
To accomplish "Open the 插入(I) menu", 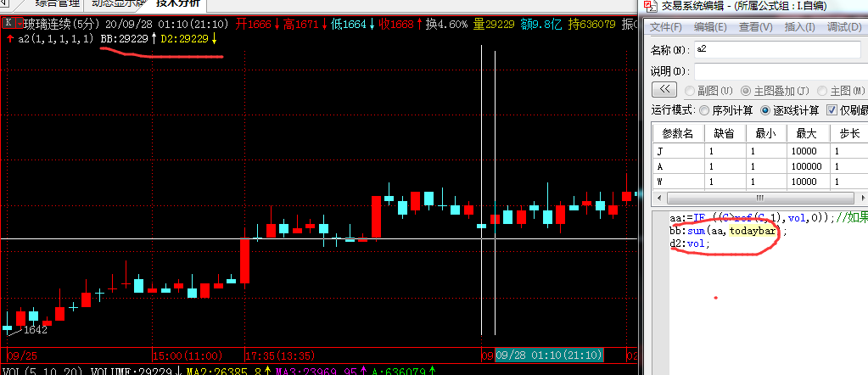I will tap(799, 26).
